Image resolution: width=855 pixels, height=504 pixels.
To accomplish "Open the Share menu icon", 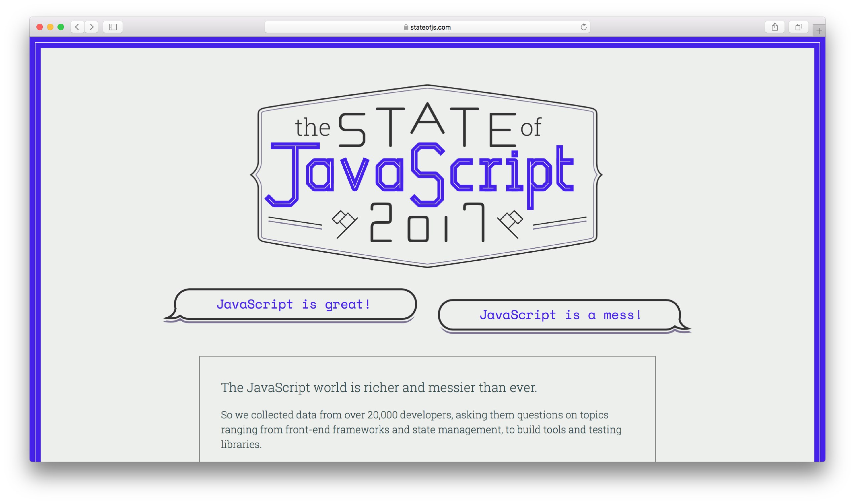I will coord(775,27).
